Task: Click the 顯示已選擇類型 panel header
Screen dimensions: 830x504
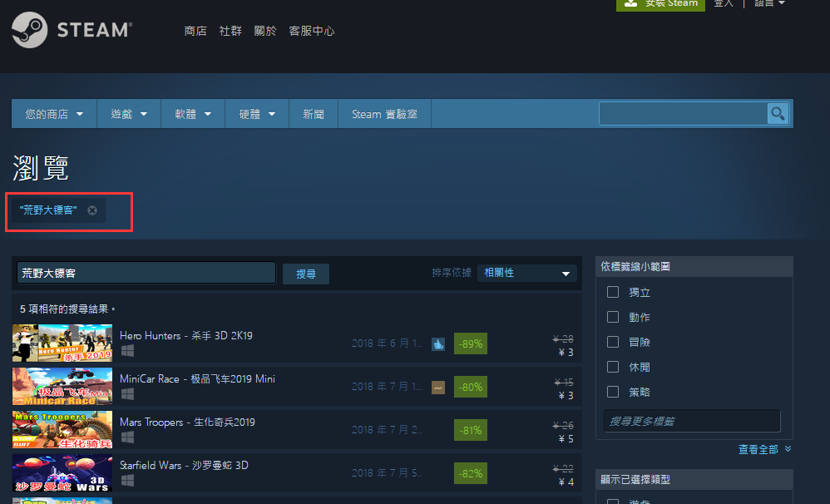Action: [x=694, y=479]
